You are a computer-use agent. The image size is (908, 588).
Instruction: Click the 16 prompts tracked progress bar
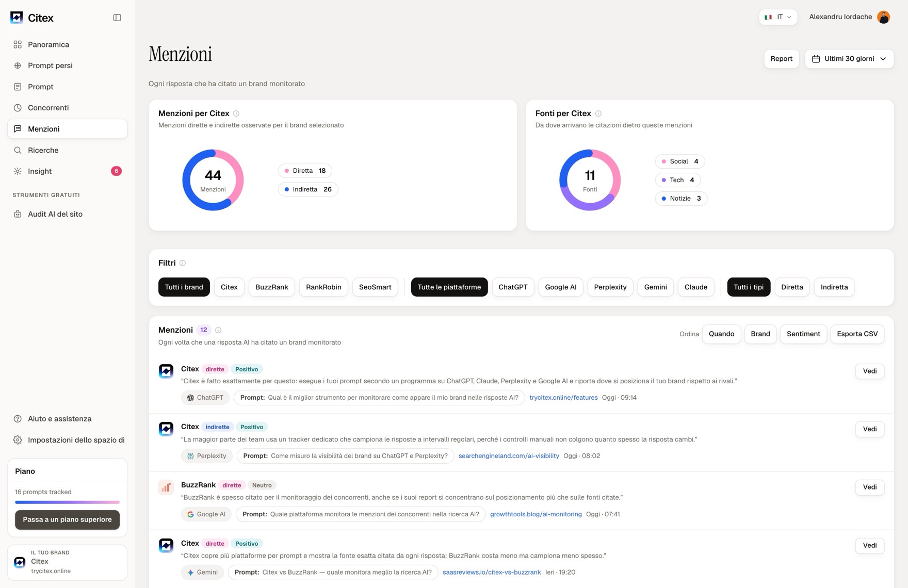click(x=67, y=502)
